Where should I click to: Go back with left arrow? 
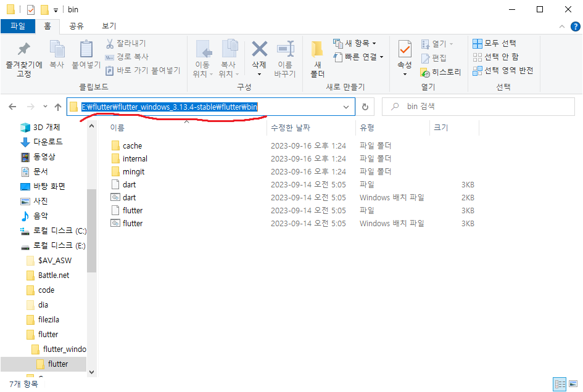[x=12, y=107]
